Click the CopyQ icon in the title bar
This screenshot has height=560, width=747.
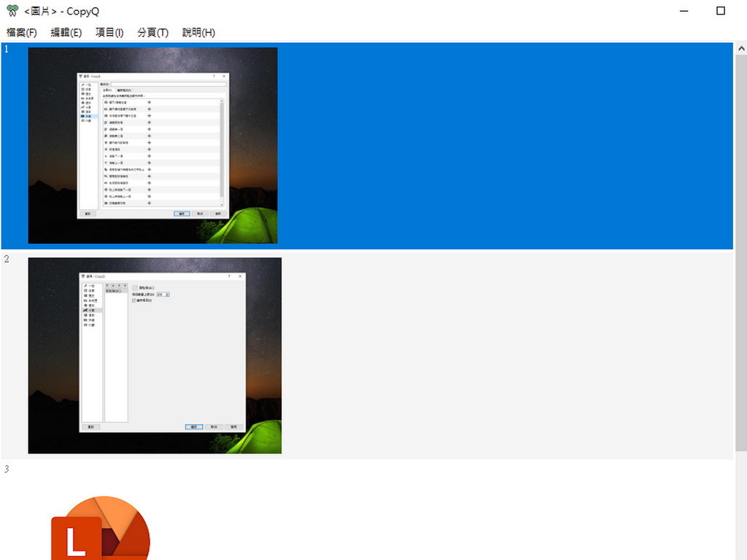tap(12, 10)
